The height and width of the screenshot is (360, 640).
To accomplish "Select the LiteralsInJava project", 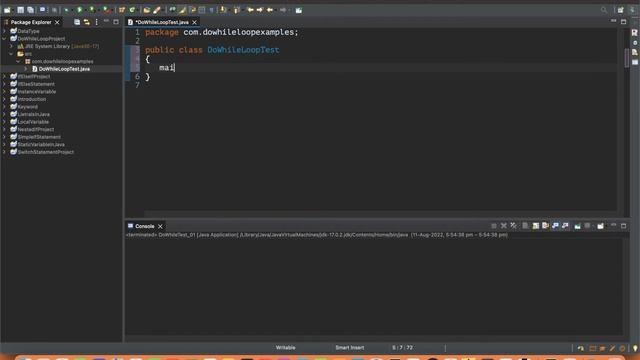I will 33,114.
